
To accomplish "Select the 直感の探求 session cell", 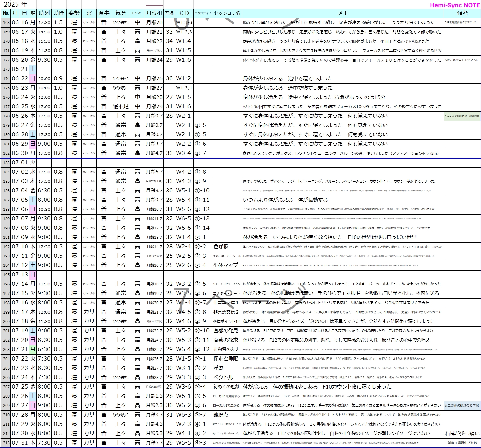I will [x=227, y=340].
